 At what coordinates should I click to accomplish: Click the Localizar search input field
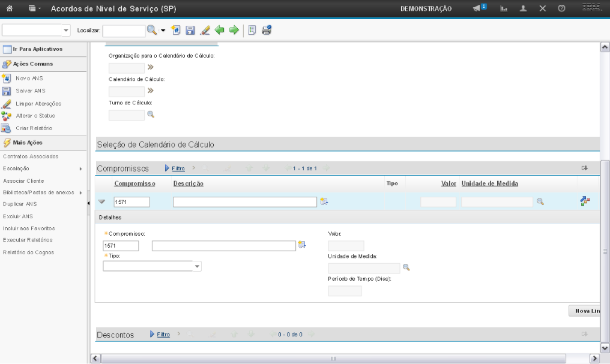pyautogui.click(x=124, y=31)
